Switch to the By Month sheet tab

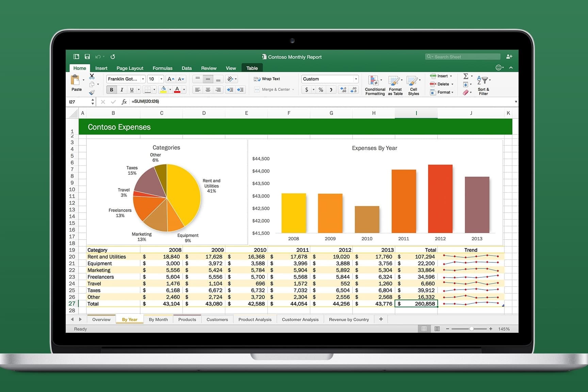[158, 320]
